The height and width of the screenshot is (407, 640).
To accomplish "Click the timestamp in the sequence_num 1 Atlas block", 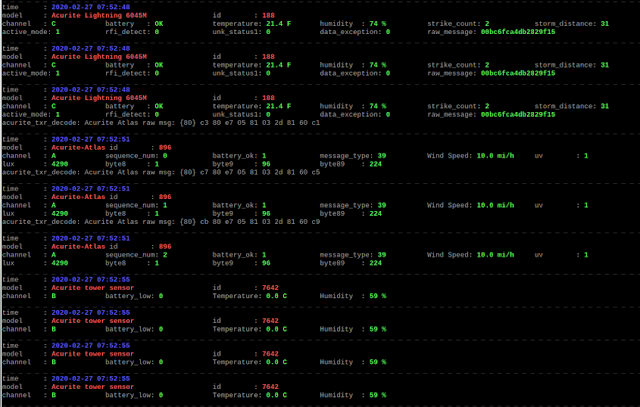I will pyautogui.click(x=91, y=189).
